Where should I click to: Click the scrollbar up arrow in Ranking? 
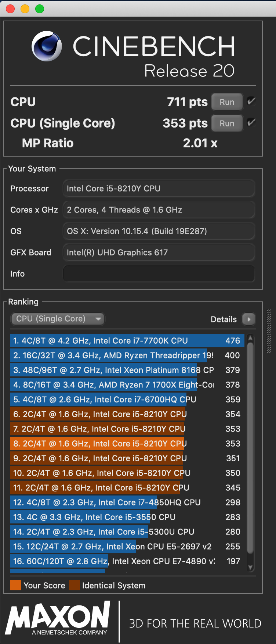coord(250,338)
